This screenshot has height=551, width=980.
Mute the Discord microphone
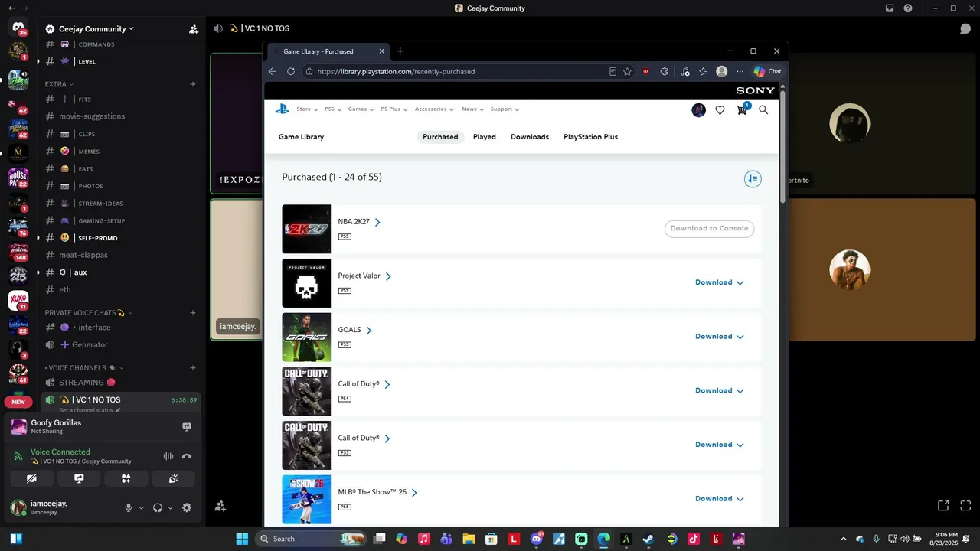click(x=129, y=507)
